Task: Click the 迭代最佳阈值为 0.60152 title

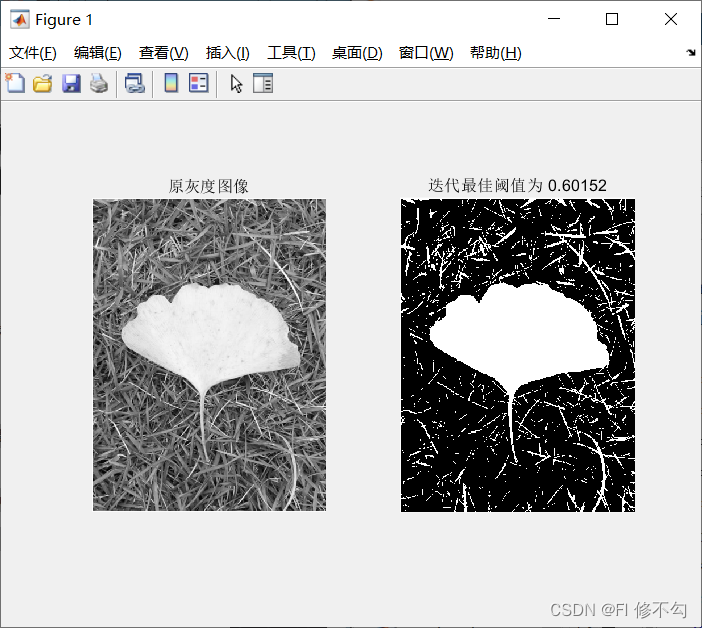Action: point(517,185)
